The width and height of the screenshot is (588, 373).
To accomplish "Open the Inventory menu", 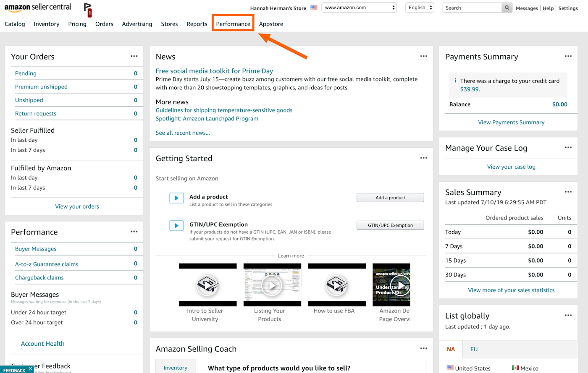I will coord(47,24).
